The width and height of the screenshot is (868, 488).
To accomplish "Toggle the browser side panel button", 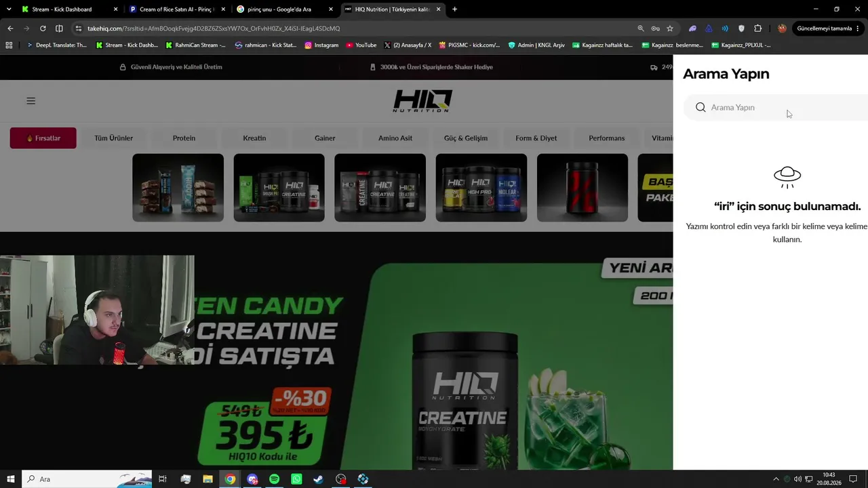I will coord(59,28).
